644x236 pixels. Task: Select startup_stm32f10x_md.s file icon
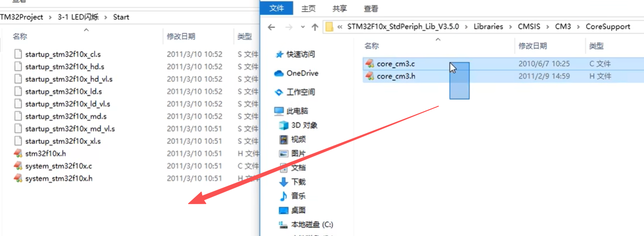pyautogui.click(x=18, y=116)
